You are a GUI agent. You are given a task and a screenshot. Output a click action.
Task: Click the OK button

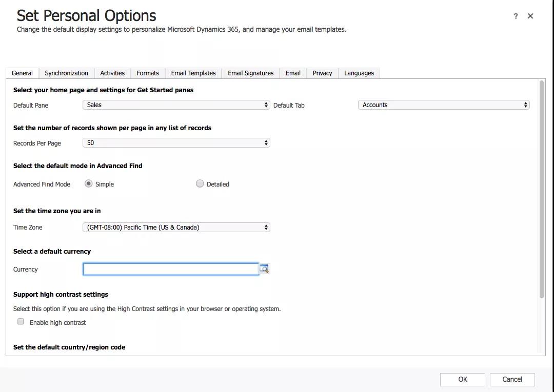pyautogui.click(x=462, y=379)
